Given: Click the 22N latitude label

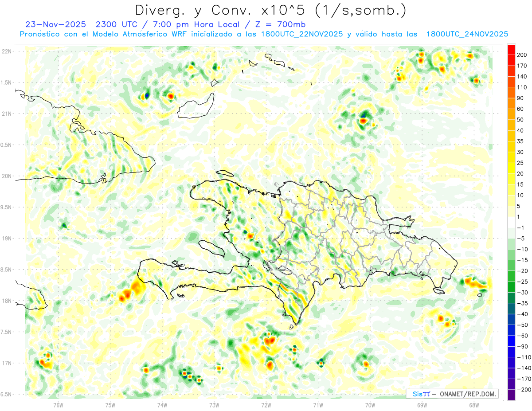Looking at the screenshot, I should coord(8,51).
